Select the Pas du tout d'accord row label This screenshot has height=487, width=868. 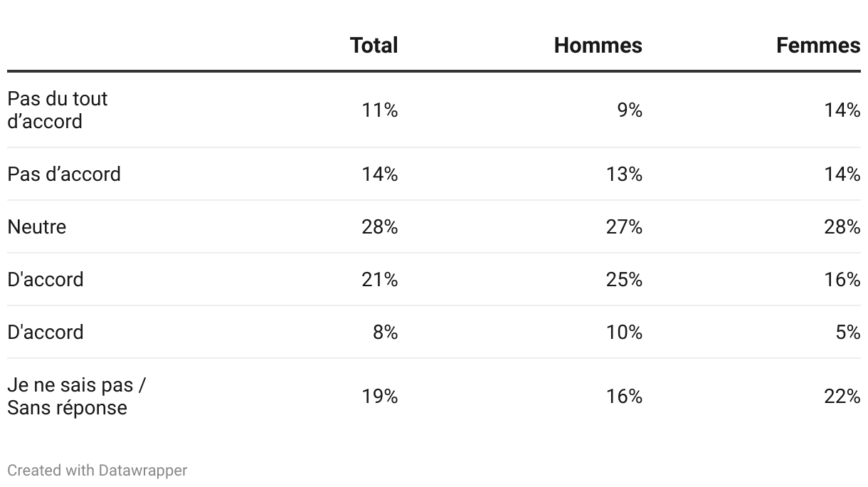coord(58,110)
